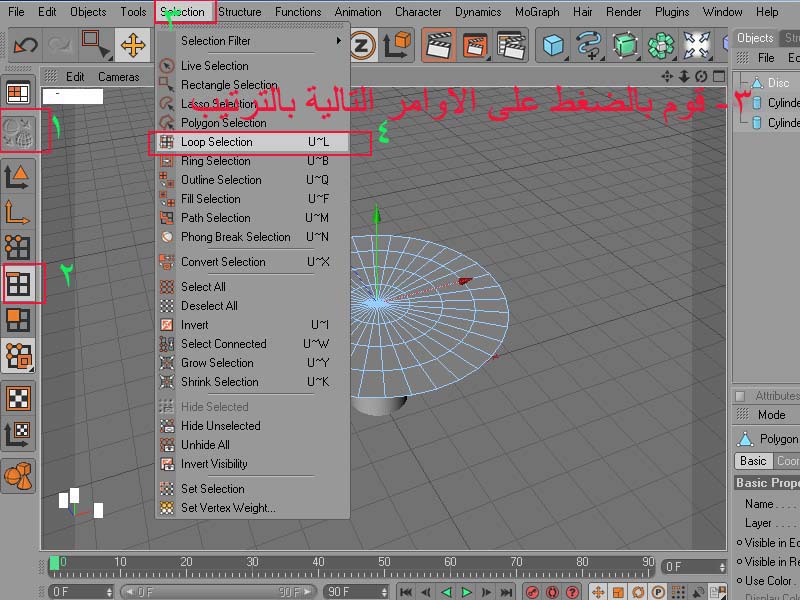Click the Render View clapperboard icon

point(439,46)
